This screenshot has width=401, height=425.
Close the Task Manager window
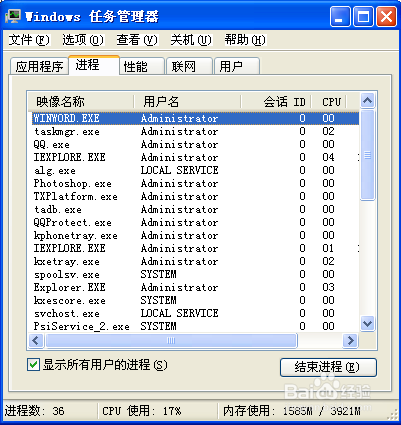[x=386, y=17]
